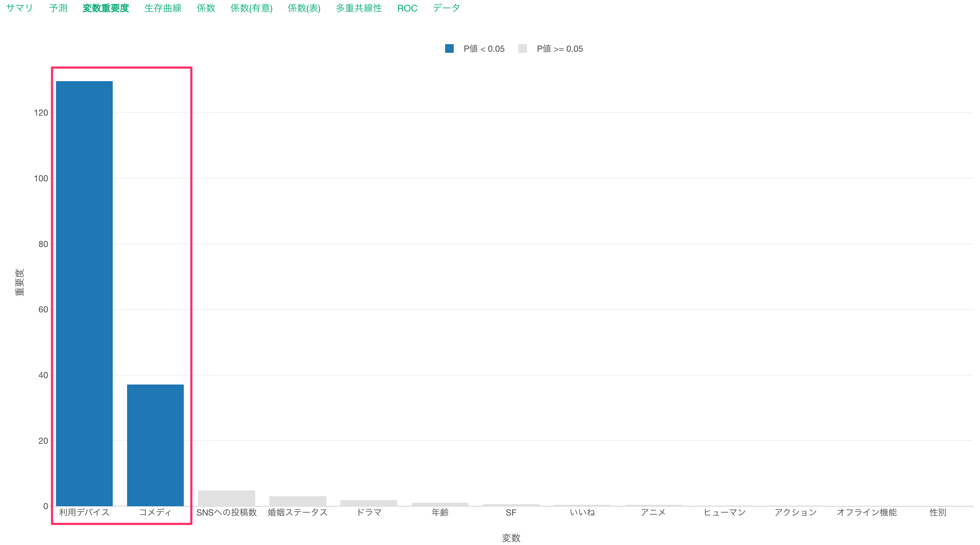Switch to the 予測 tab
This screenshot has height=545, width=980.
[58, 8]
